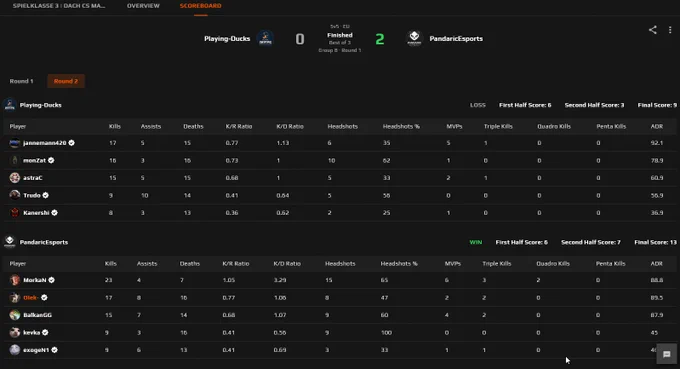Viewport: 680px width, 369px height.
Task: Click jannemann420's avatar
Action: (15, 143)
